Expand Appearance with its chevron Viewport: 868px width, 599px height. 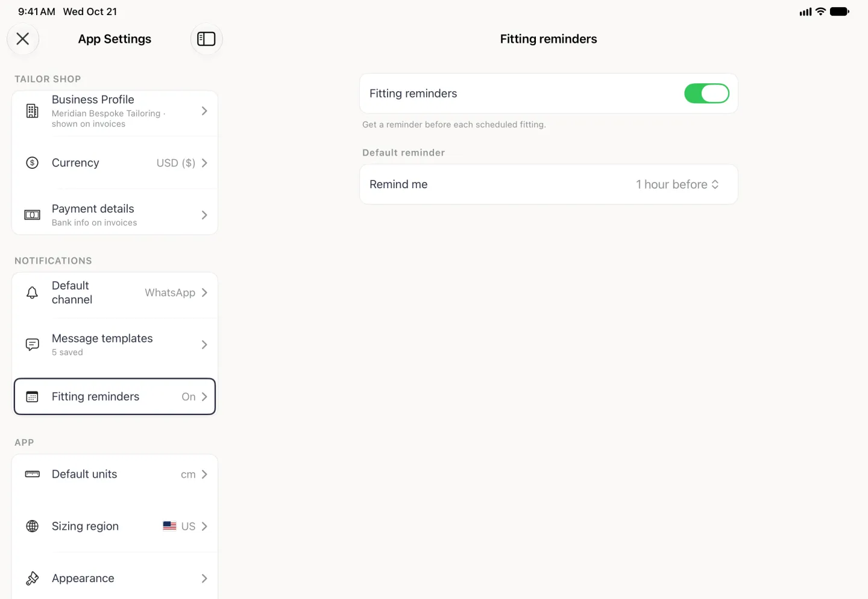(x=204, y=578)
